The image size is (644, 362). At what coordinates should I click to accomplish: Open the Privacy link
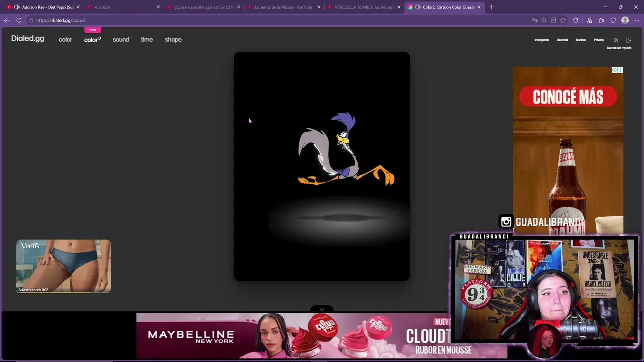click(599, 40)
